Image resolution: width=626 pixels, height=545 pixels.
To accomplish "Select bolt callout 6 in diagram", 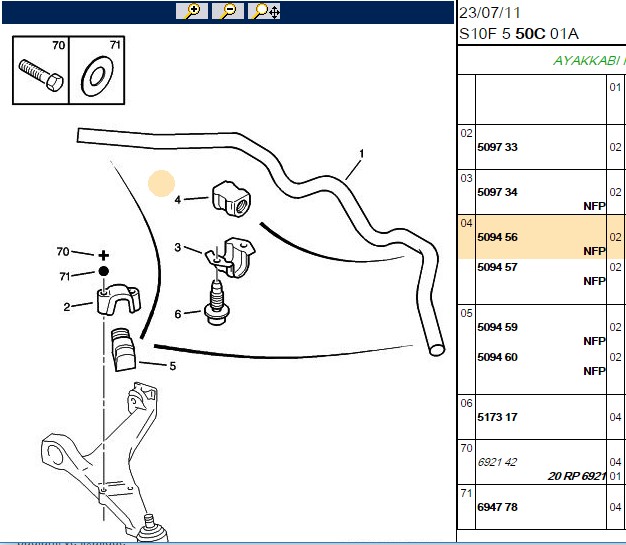I will point(178,314).
